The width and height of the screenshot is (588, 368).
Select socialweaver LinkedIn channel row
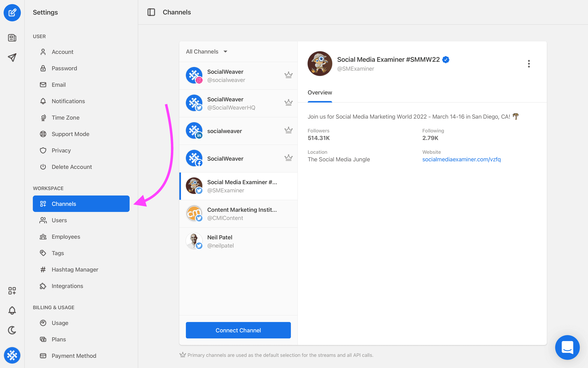pyautogui.click(x=238, y=131)
